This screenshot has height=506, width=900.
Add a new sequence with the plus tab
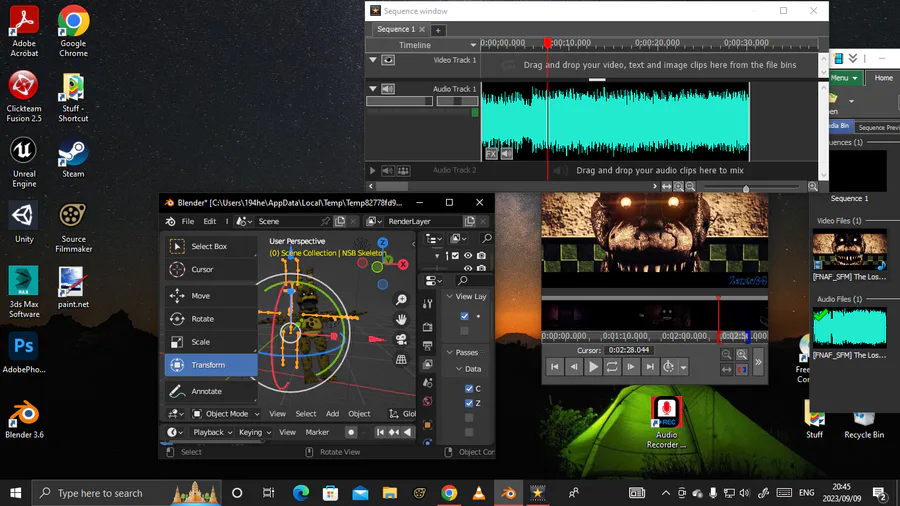pos(438,30)
